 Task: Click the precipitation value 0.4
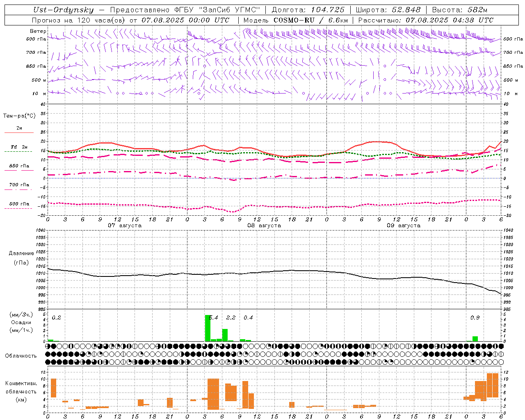(248, 317)
